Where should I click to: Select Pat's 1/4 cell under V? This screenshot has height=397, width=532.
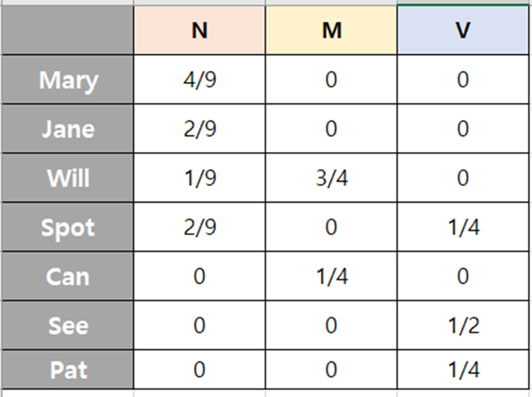(463, 369)
